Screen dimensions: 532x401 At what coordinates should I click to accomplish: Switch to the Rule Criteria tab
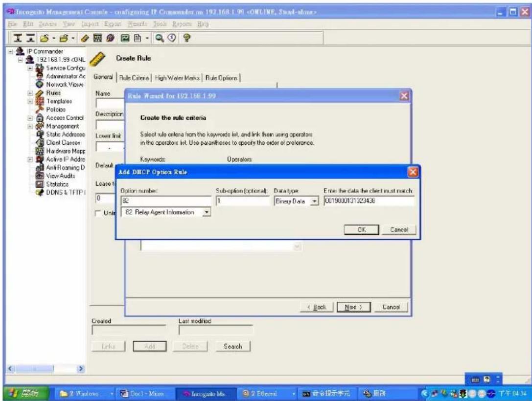pyautogui.click(x=134, y=78)
